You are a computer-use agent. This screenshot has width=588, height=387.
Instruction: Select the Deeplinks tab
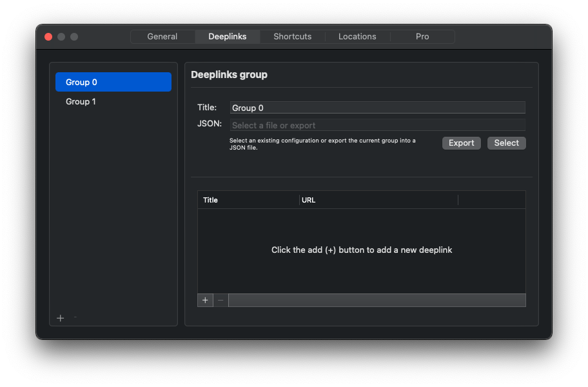227,37
